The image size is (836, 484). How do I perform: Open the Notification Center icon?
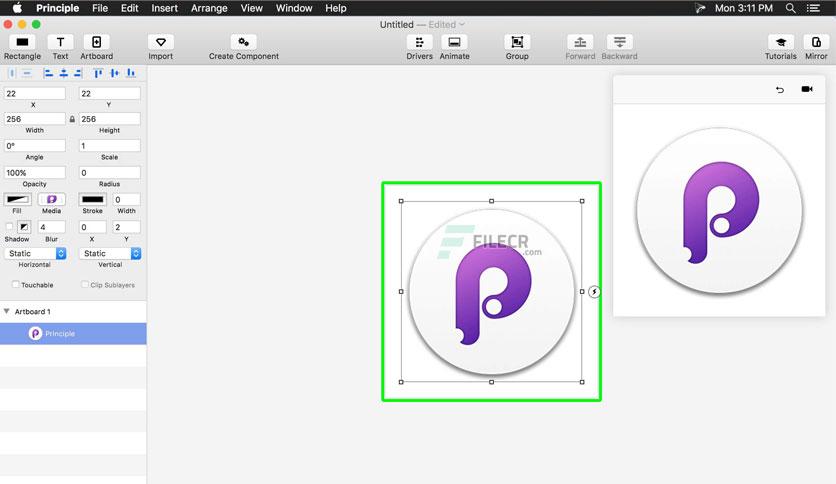(814, 8)
